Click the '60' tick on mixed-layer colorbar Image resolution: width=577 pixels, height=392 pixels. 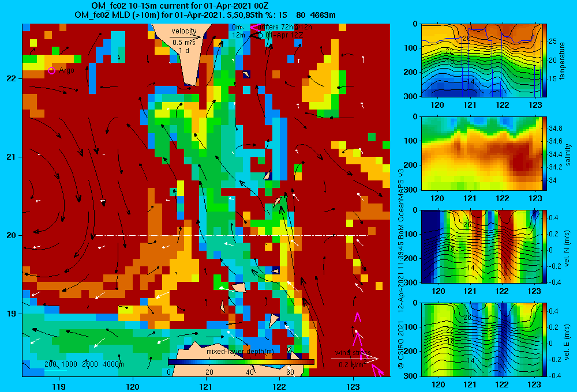(290, 372)
